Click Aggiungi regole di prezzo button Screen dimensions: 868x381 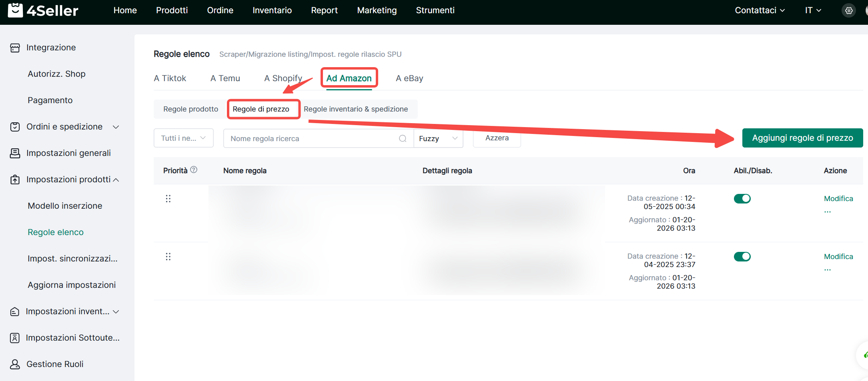802,138
